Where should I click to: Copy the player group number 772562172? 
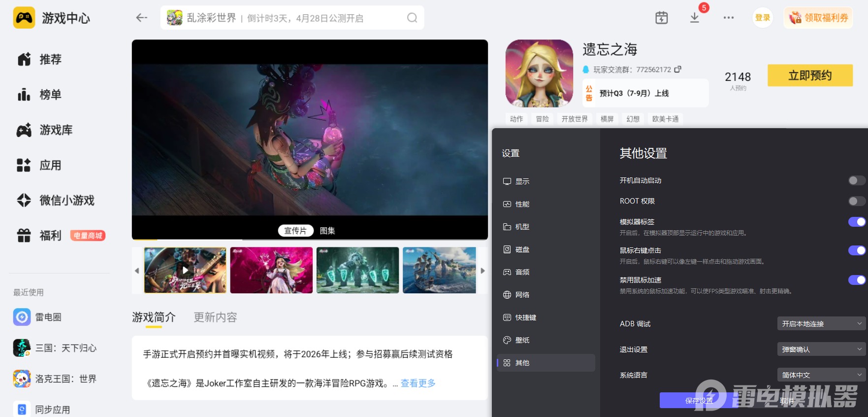tap(678, 69)
